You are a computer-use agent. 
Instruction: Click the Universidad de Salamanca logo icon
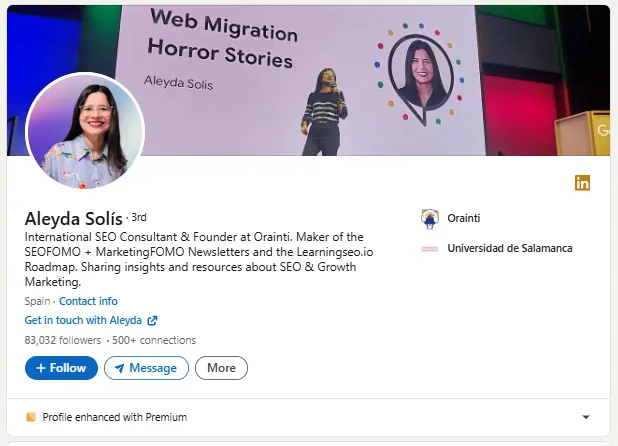(430, 248)
